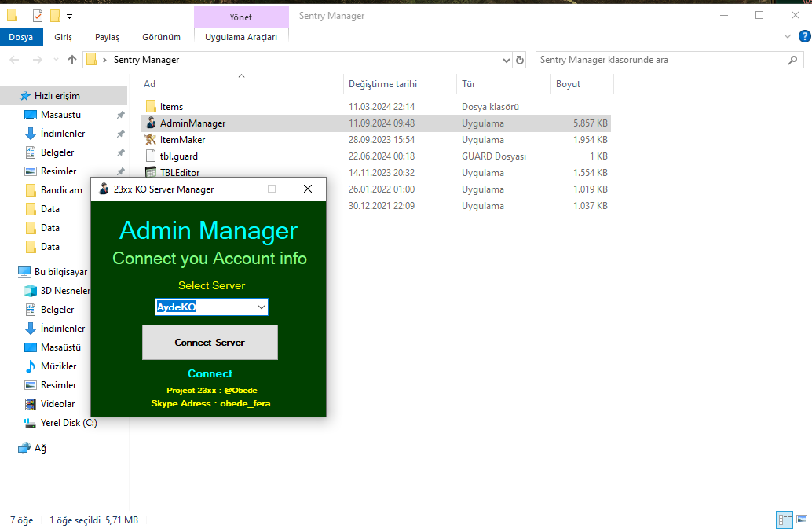Open the Dosya menu tab

click(20, 37)
